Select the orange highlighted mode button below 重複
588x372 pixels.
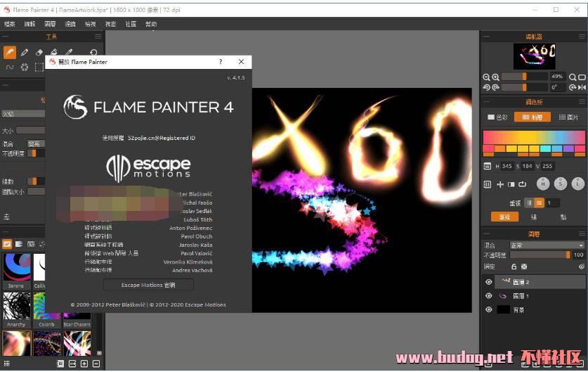tap(504, 217)
